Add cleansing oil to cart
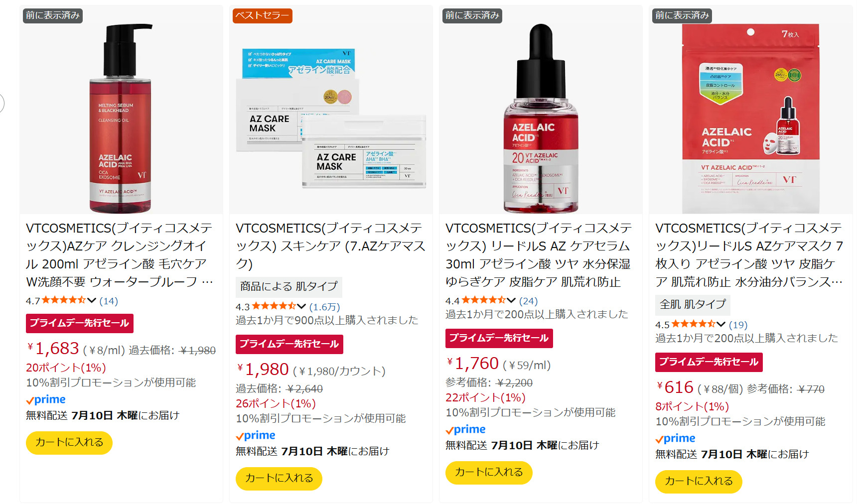The height and width of the screenshot is (504, 857). point(69,442)
